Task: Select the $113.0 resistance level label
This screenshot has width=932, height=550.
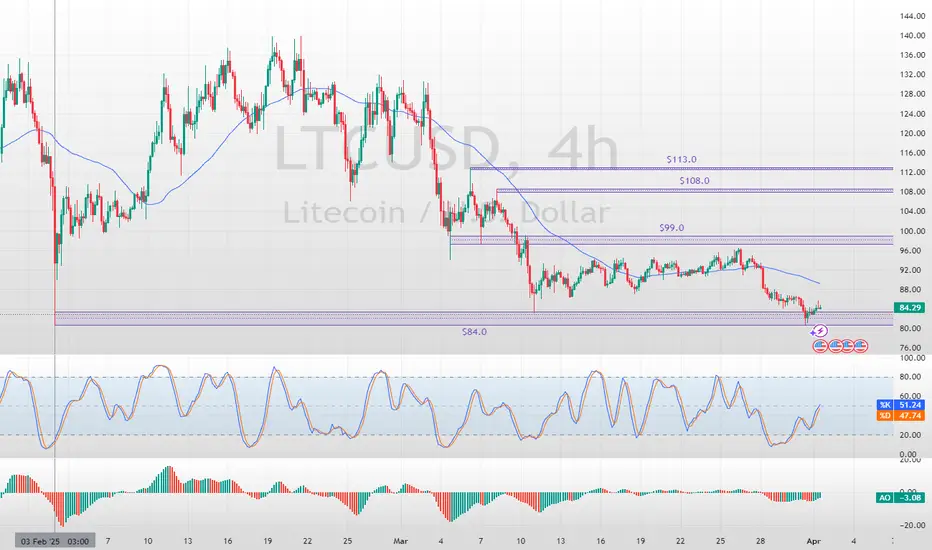Action: click(681, 159)
